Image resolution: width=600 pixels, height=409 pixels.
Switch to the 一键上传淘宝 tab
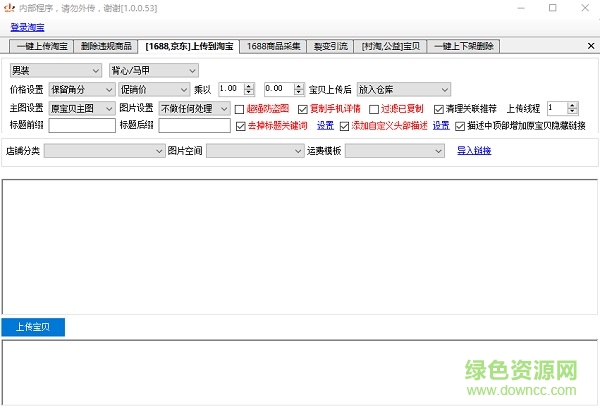click(x=41, y=46)
